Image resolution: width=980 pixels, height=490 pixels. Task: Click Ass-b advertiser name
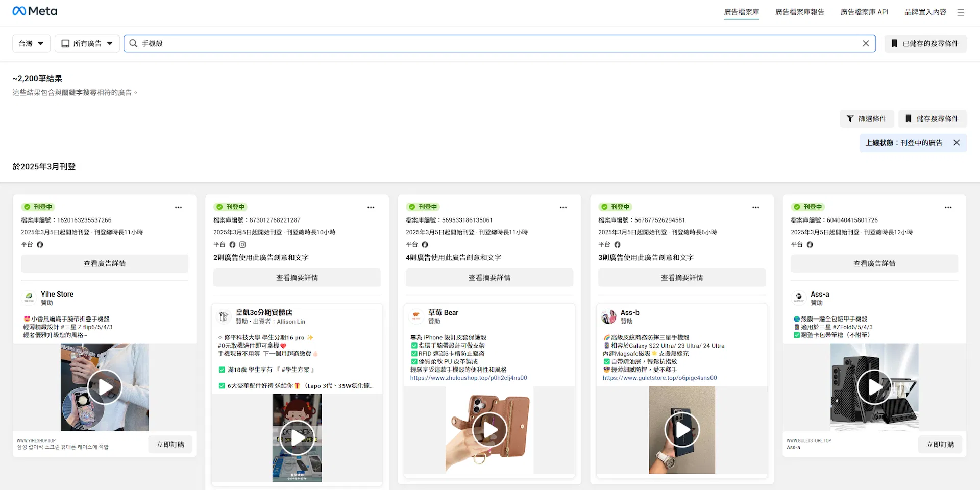coord(630,312)
